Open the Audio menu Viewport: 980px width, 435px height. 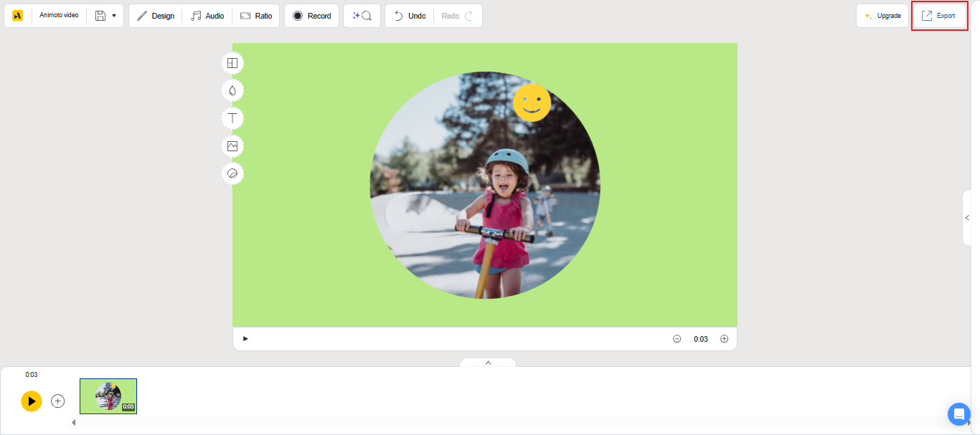[207, 15]
